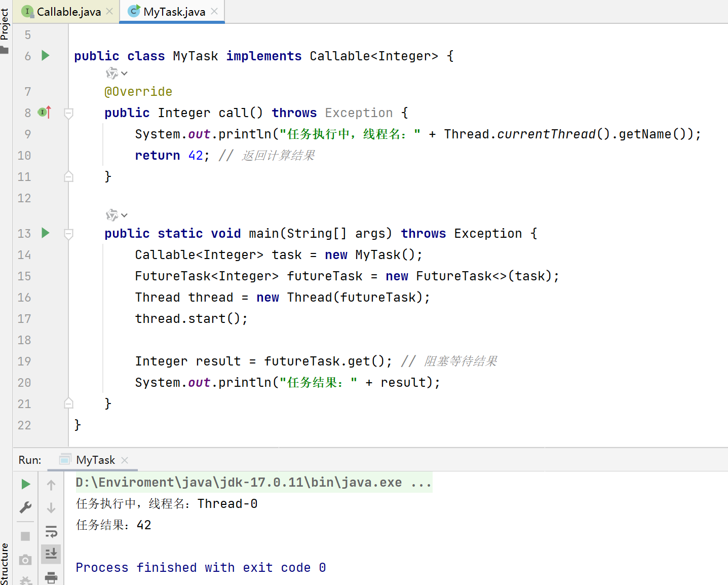Open run configuration settings with the wrench icon
728x585 pixels.
coord(25,507)
